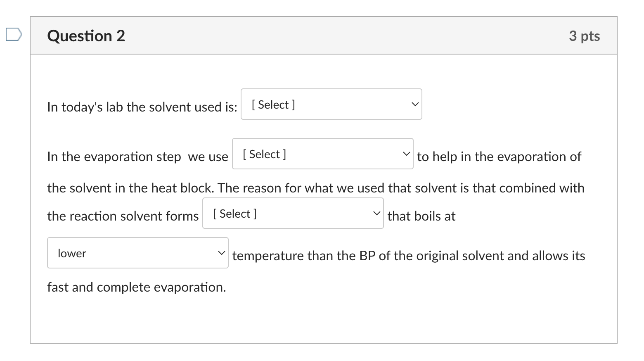Click the chevron beside 'that boils at'
This screenshot has width=644, height=361.
[x=376, y=214]
